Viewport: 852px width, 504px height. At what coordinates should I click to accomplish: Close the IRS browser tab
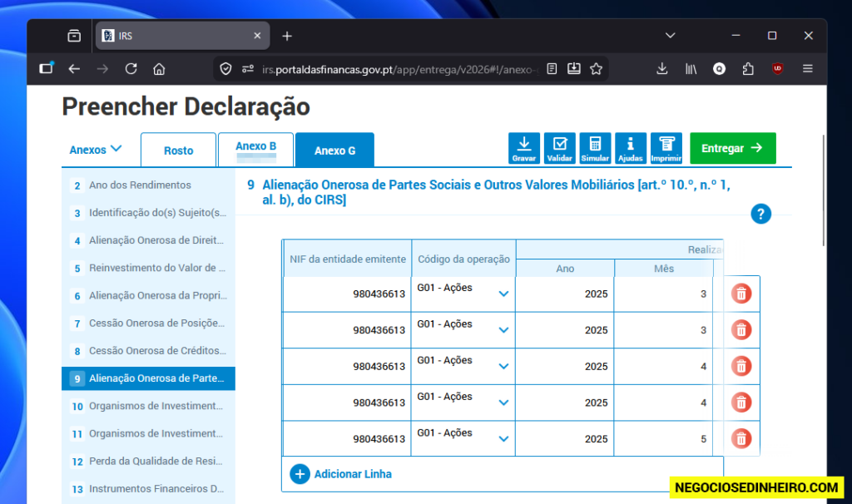tap(258, 36)
